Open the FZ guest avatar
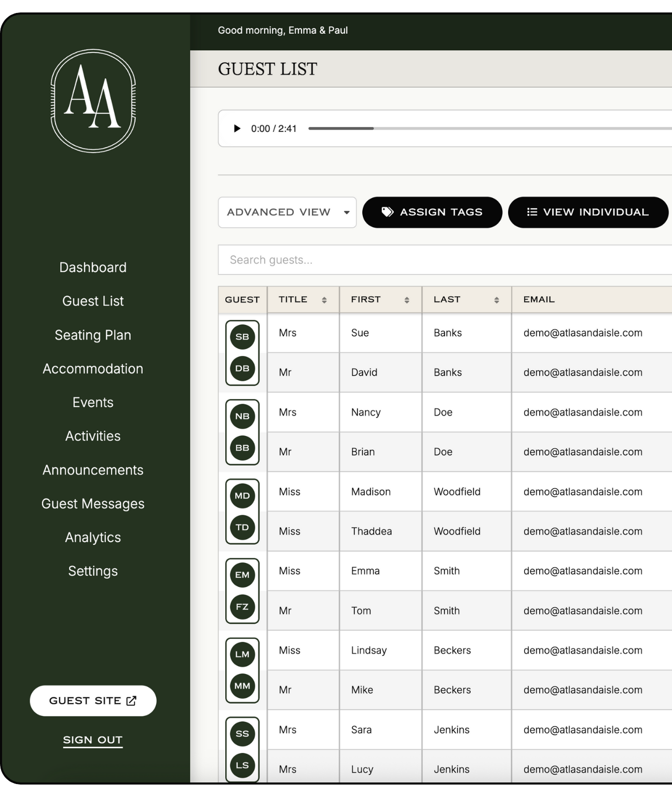The width and height of the screenshot is (672, 797). click(242, 607)
